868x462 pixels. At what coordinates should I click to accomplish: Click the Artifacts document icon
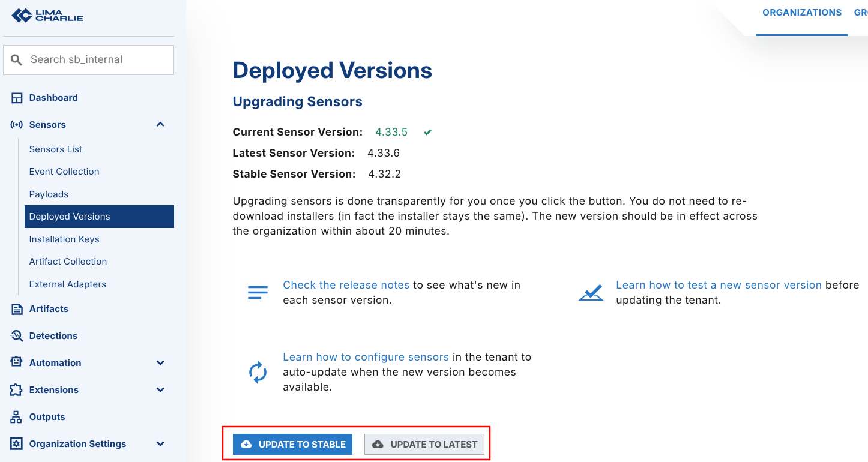pyautogui.click(x=17, y=309)
